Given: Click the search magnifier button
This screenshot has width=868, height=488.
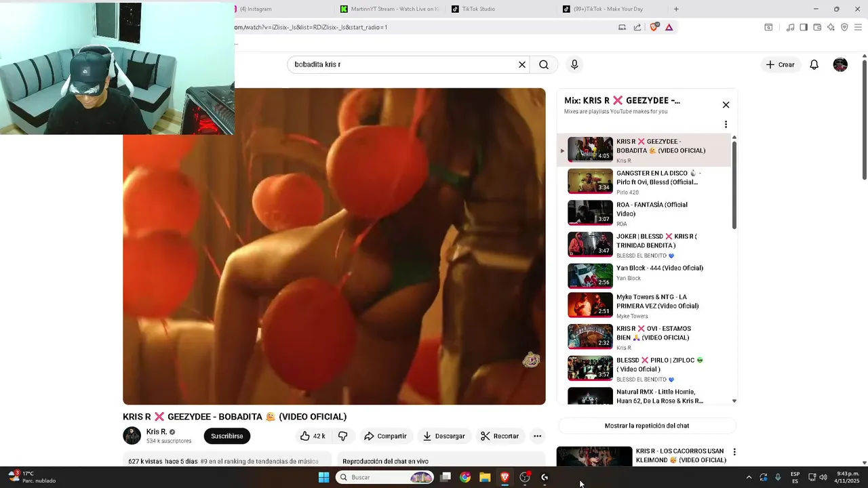Looking at the screenshot, I should tap(544, 64).
